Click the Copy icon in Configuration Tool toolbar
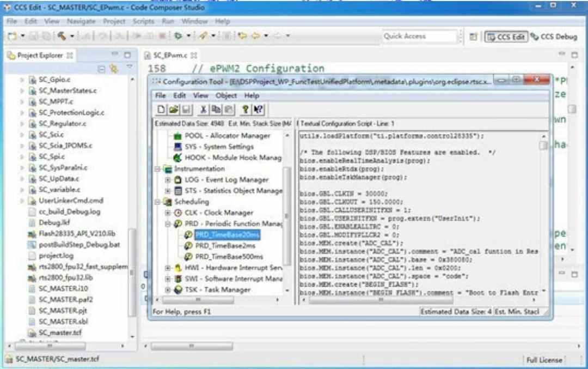This screenshot has width=588, height=369. pos(216,109)
